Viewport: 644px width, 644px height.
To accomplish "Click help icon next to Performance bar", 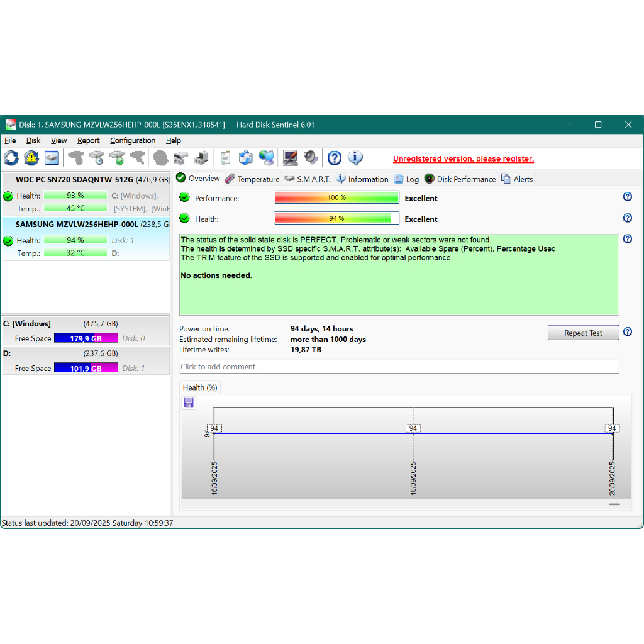I will click(627, 197).
